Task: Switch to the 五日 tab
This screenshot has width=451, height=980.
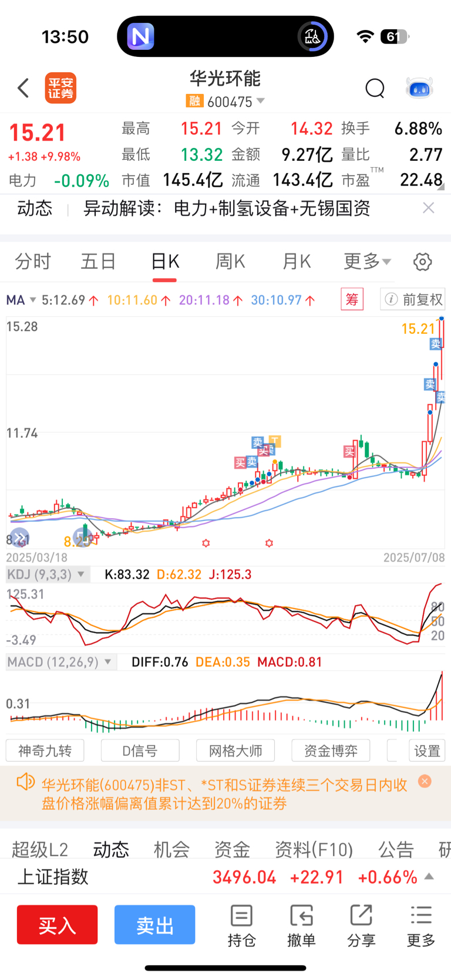Action: (99, 262)
